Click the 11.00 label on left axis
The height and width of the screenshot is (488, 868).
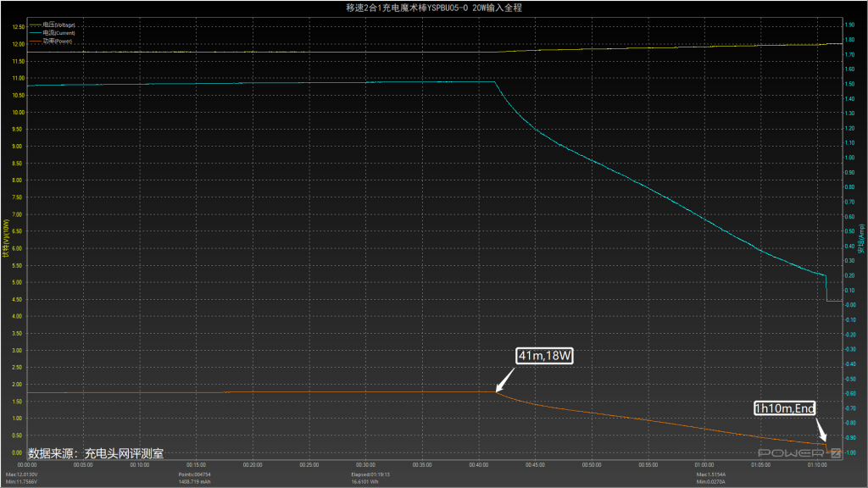click(19, 78)
